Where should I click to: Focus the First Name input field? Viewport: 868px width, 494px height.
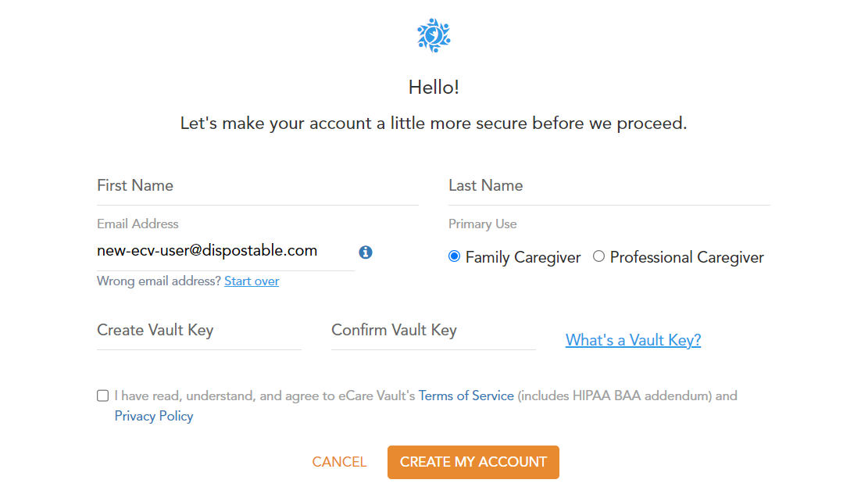[x=257, y=186]
